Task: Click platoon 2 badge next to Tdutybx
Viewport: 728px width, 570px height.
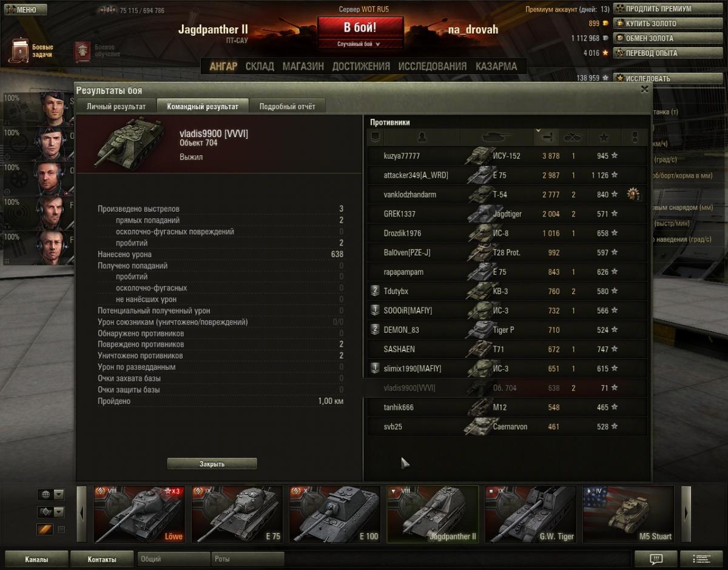Action: click(x=375, y=291)
